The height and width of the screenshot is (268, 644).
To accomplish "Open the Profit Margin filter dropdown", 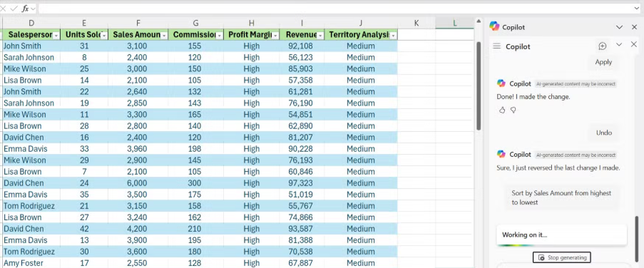I will pos(275,36).
